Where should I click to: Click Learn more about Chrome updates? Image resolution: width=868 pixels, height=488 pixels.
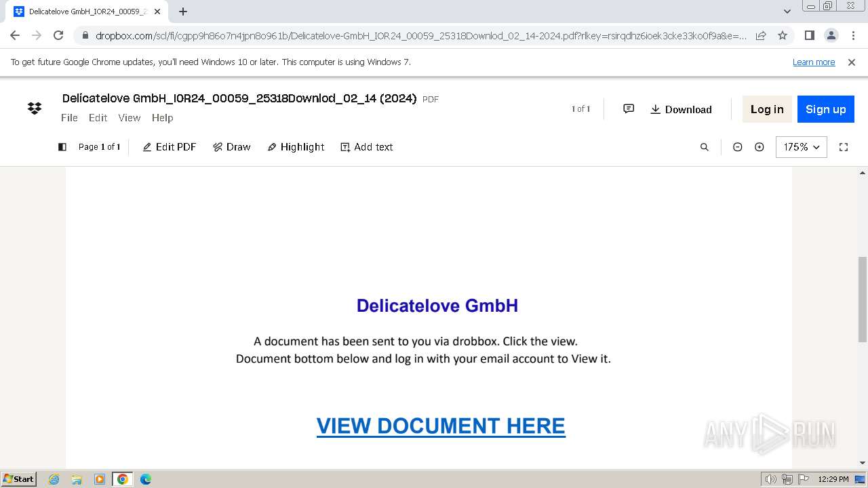click(x=814, y=62)
